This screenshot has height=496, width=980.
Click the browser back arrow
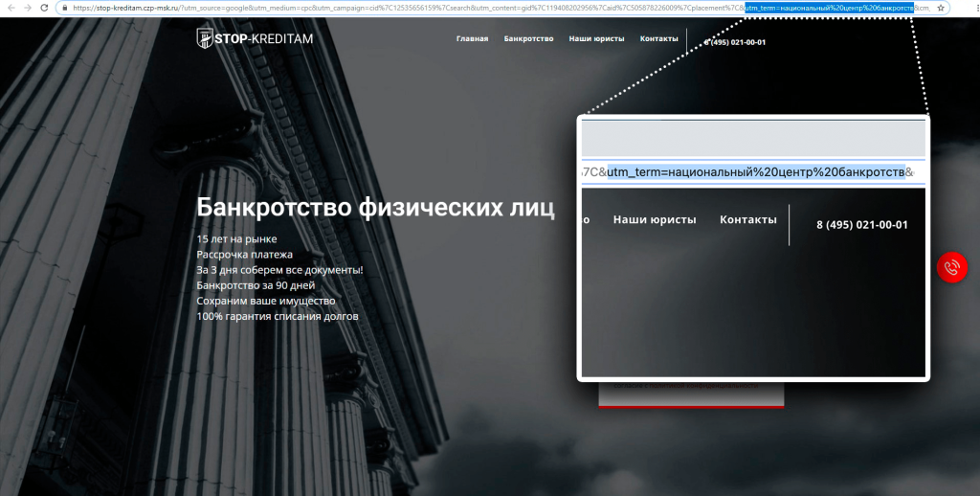[11, 8]
